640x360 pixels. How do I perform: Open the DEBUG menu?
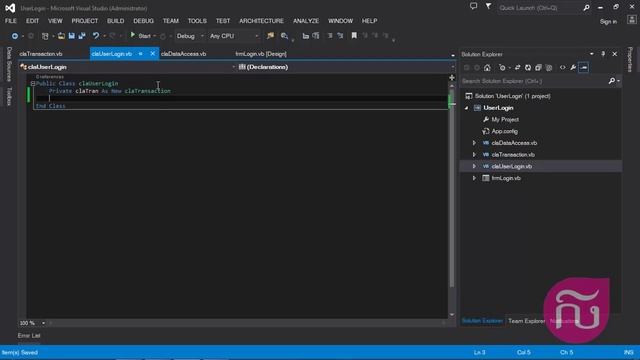[x=143, y=21]
